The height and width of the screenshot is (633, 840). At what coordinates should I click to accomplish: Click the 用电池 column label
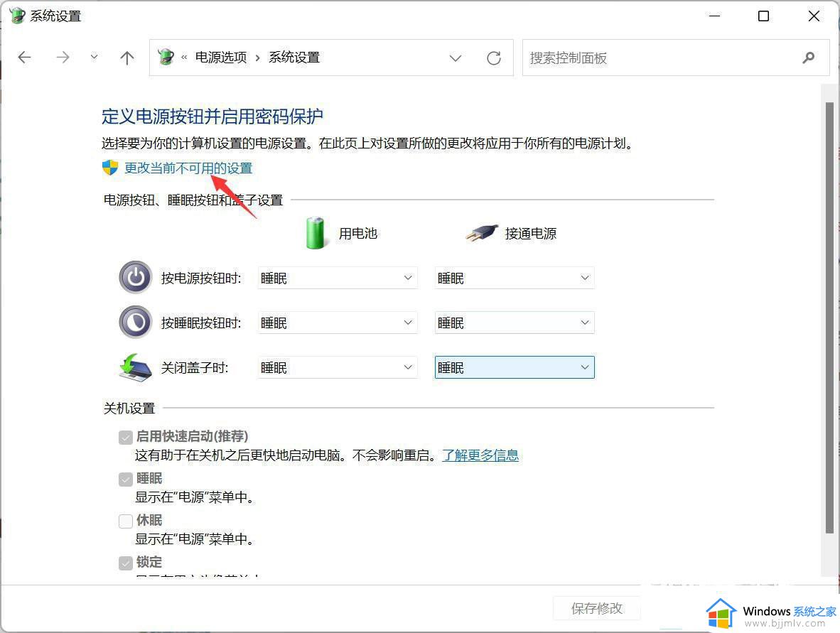[358, 234]
